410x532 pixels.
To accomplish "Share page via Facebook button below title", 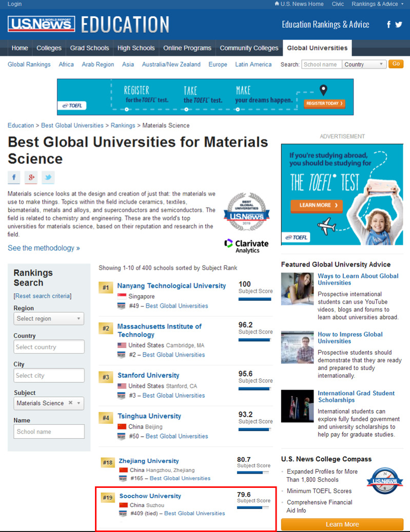I will point(14,178).
